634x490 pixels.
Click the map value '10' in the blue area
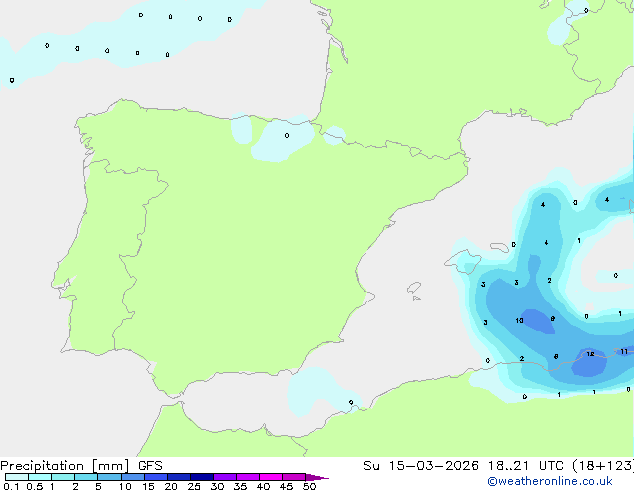(520, 321)
